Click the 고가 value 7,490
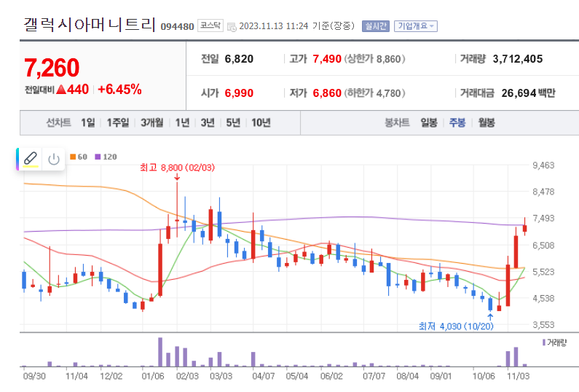The height and width of the screenshot is (392, 579). [327, 59]
